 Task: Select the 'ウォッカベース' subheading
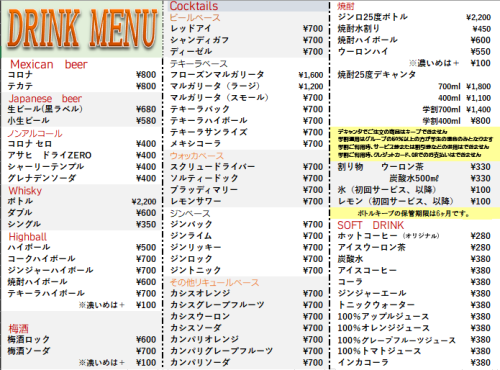[x=197, y=156]
